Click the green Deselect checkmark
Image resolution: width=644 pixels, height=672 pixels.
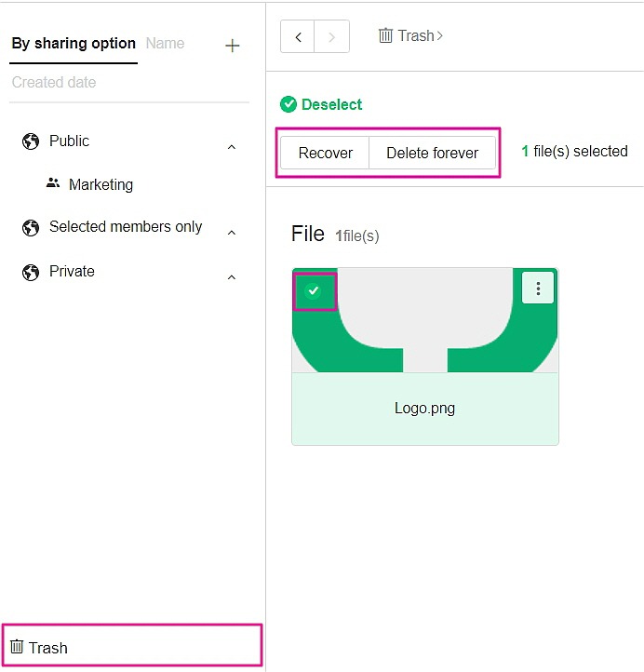(288, 104)
